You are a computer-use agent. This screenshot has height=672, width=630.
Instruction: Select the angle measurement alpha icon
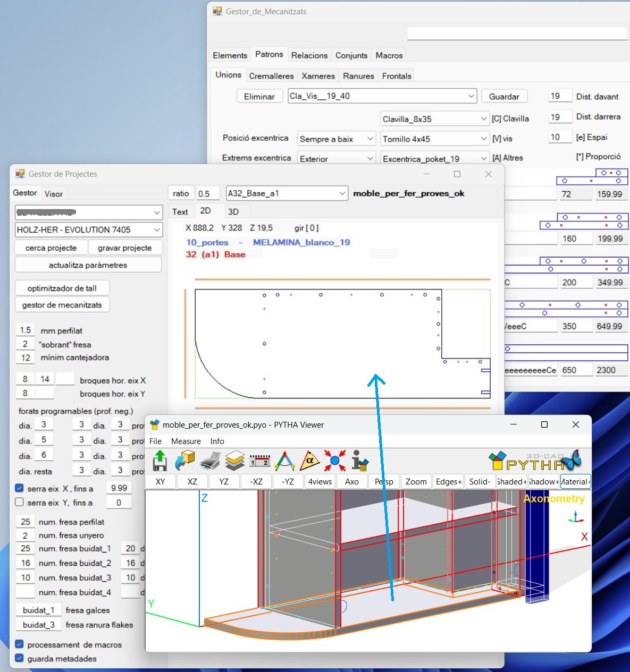click(x=309, y=461)
